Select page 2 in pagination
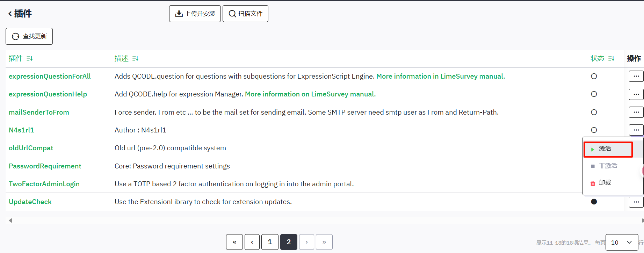Viewport: 644px width, 253px height. click(289, 242)
